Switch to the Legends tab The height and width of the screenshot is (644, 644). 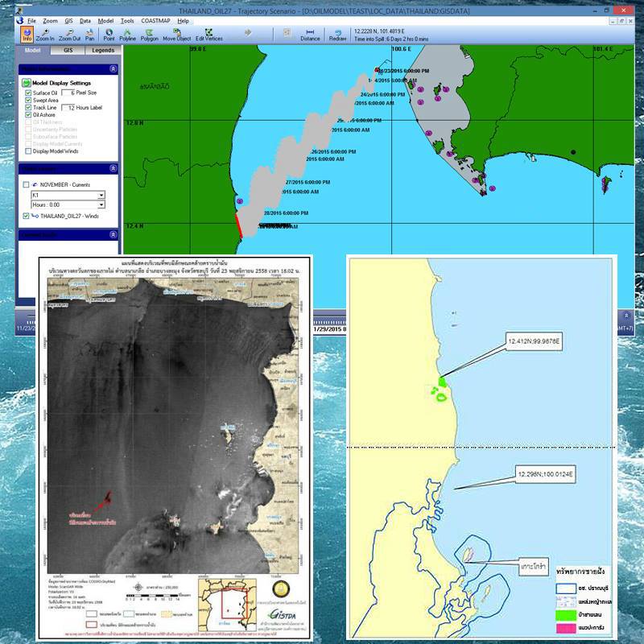[103, 50]
